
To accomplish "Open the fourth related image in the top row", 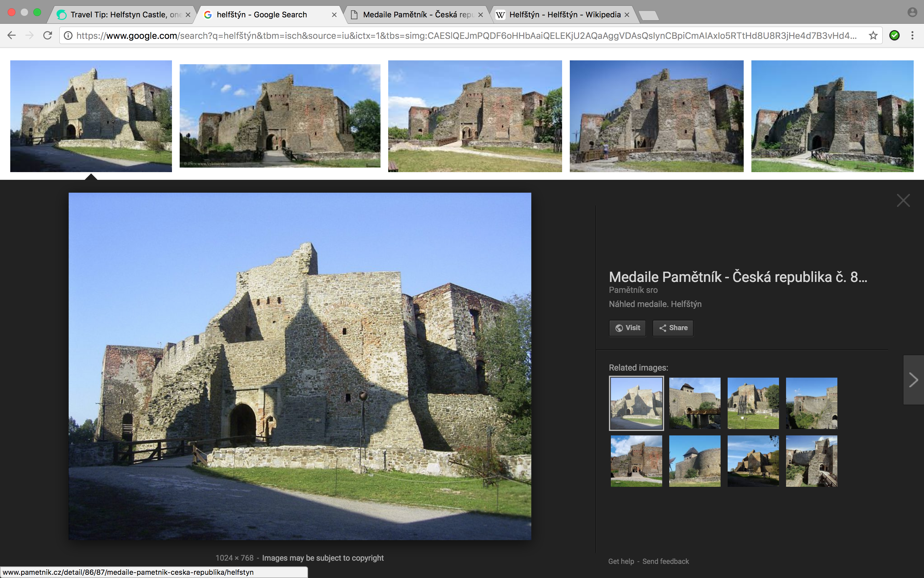I will click(811, 403).
